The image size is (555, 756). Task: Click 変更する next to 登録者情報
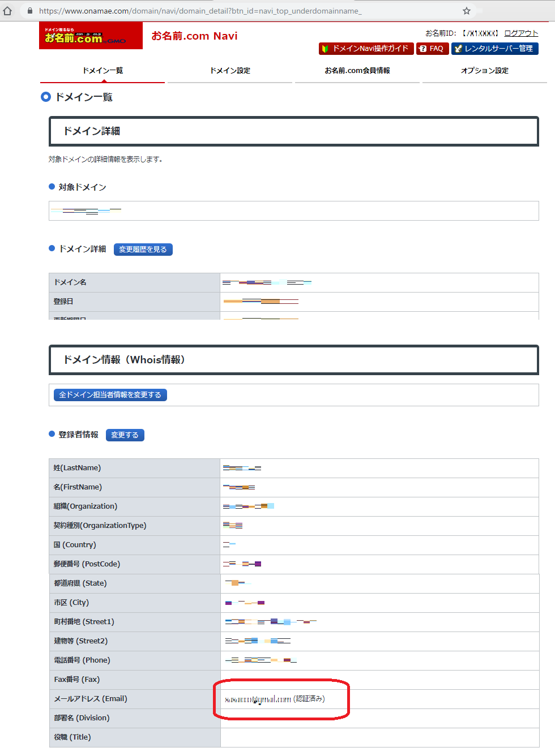click(x=125, y=435)
